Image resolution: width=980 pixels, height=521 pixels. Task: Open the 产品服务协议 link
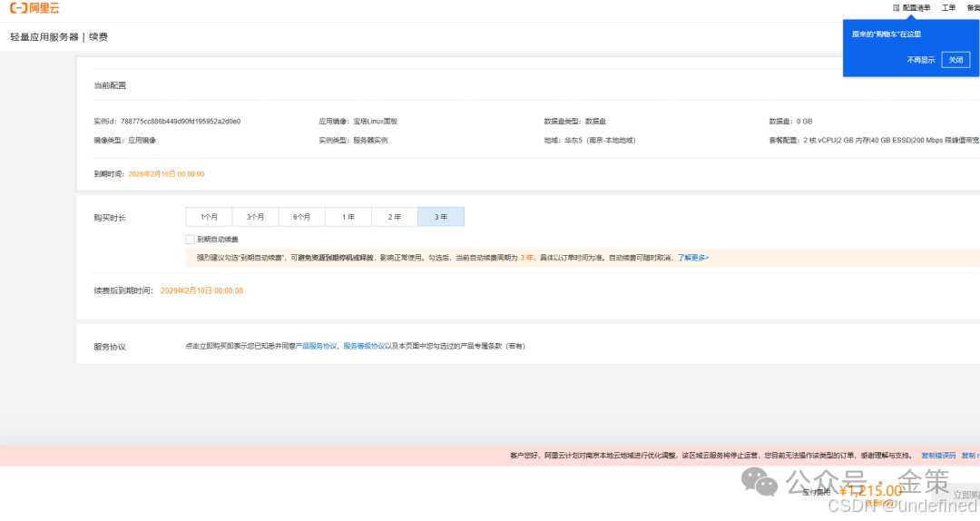coord(316,346)
